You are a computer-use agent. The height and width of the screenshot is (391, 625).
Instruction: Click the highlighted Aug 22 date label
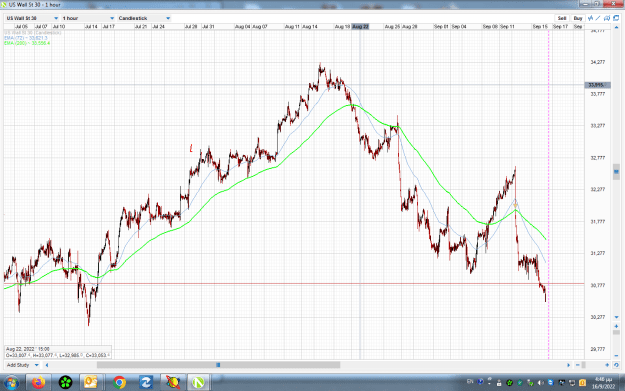pyautogui.click(x=360, y=26)
